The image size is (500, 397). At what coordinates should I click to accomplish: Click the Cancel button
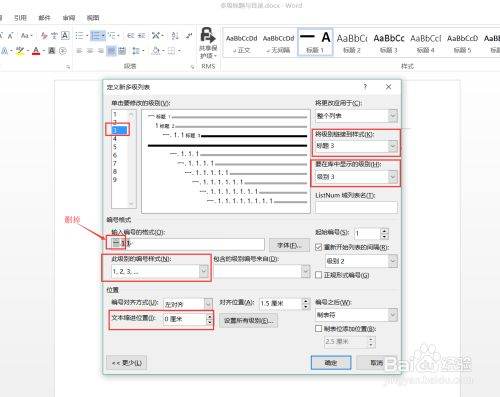click(377, 363)
